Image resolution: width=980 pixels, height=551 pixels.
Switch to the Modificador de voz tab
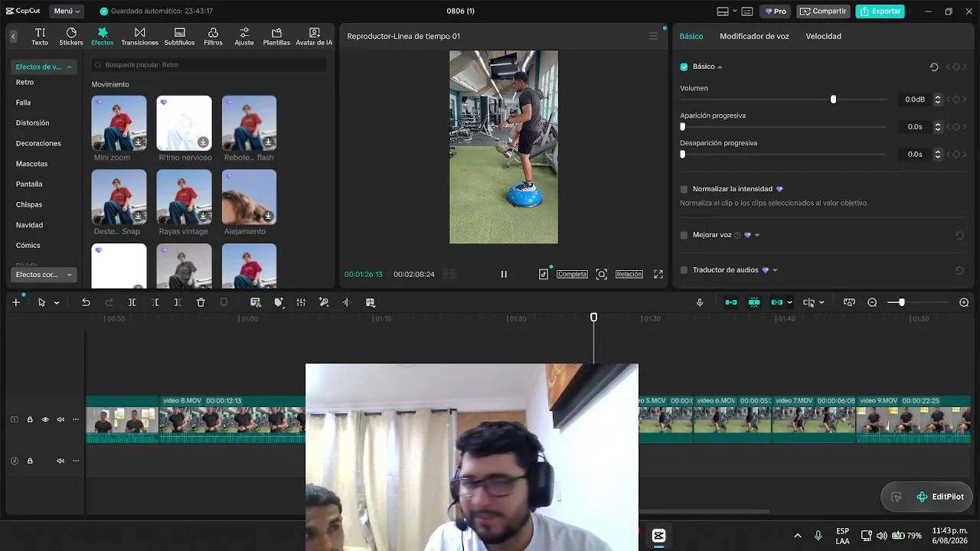754,36
